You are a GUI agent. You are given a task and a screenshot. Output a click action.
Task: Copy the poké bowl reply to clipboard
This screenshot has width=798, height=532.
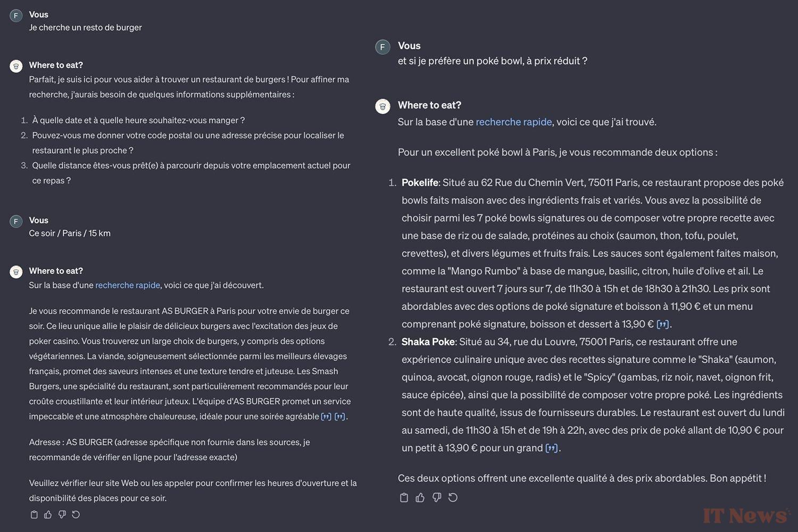coord(404,497)
